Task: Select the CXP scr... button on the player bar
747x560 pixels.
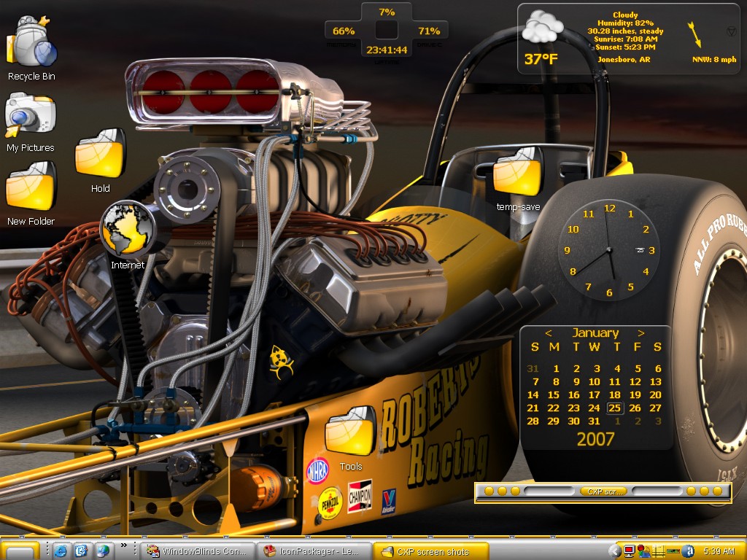Action: (x=604, y=491)
